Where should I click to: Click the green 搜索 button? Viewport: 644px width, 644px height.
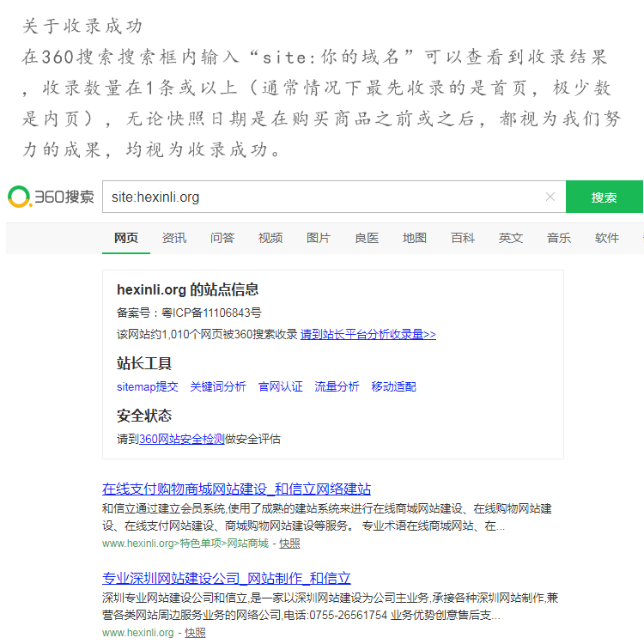click(x=605, y=197)
